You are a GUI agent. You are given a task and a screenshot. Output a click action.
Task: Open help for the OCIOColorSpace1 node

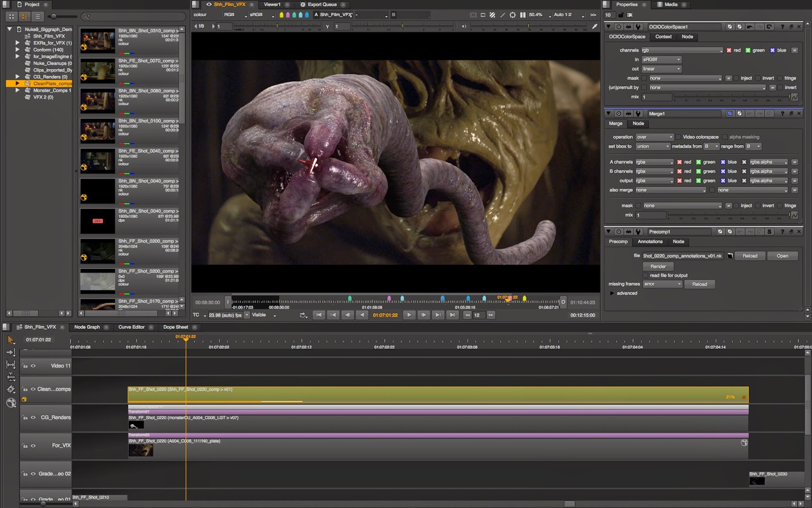(782, 27)
